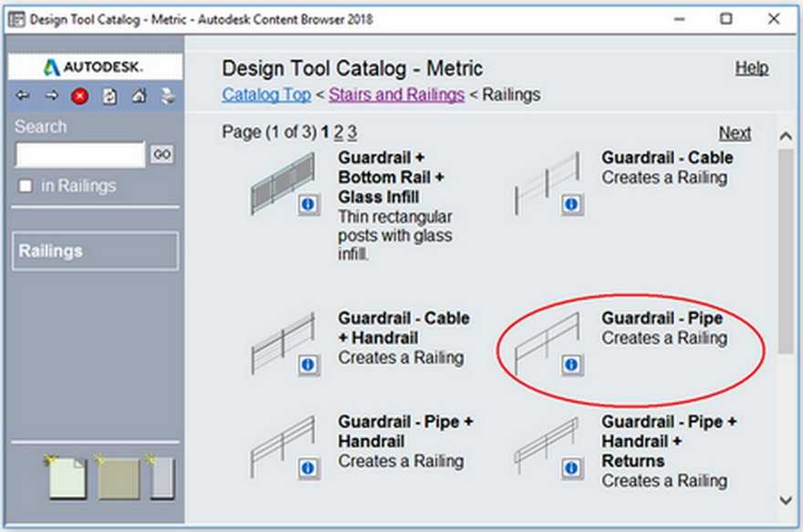Click 'Guardrail + Bottom Rail + Glass Infill' title

(391, 177)
